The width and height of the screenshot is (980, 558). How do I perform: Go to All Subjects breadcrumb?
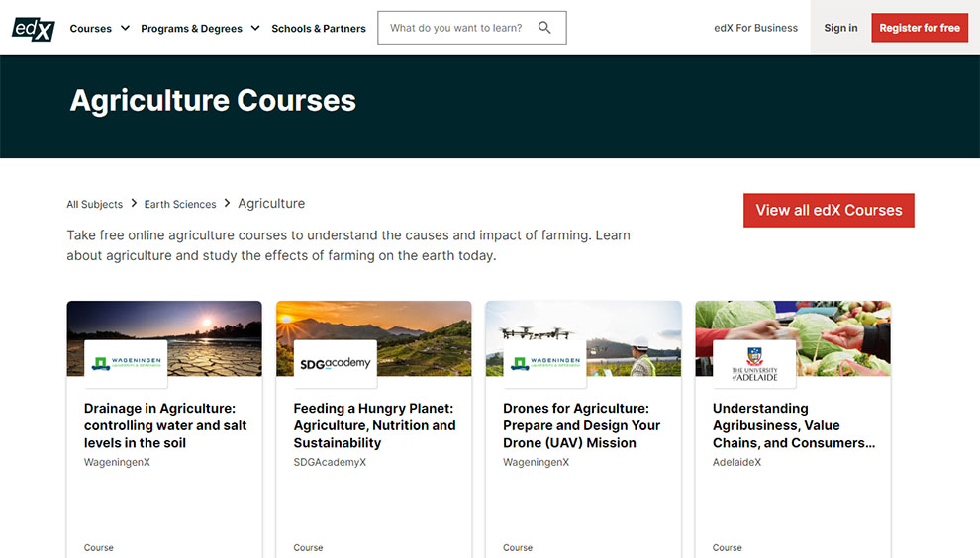point(95,205)
